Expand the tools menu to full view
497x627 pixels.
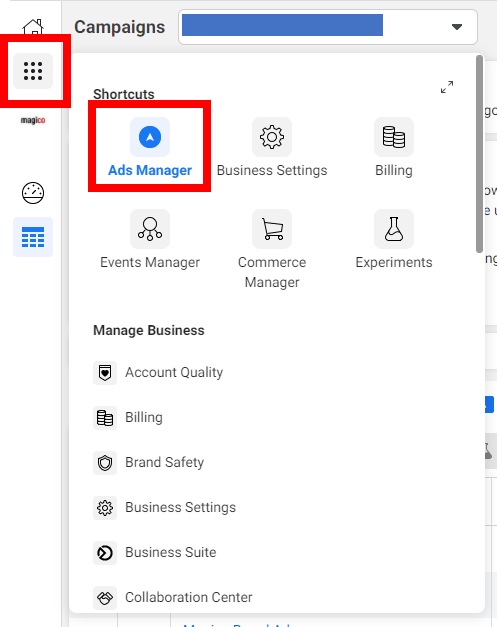(447, 87)
